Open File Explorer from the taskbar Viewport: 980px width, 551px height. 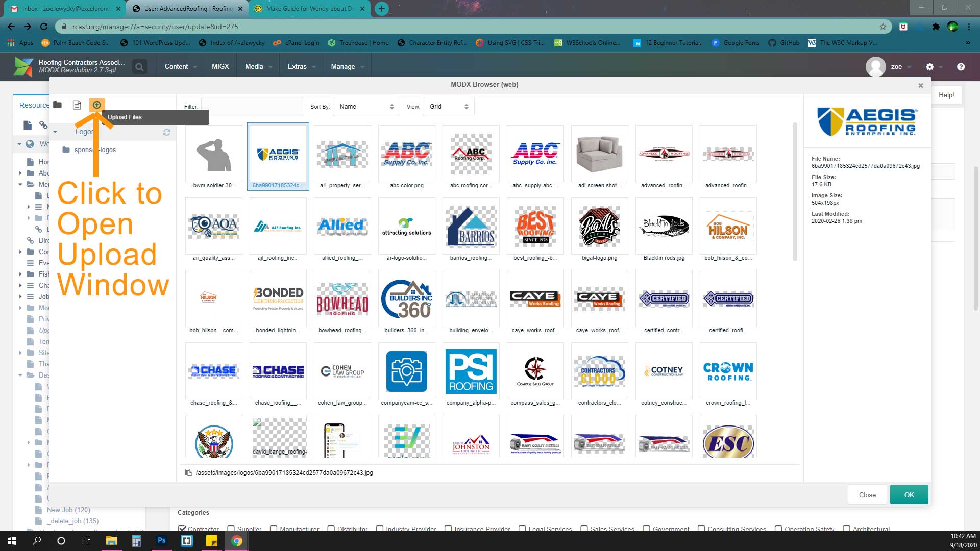point(111,540)
